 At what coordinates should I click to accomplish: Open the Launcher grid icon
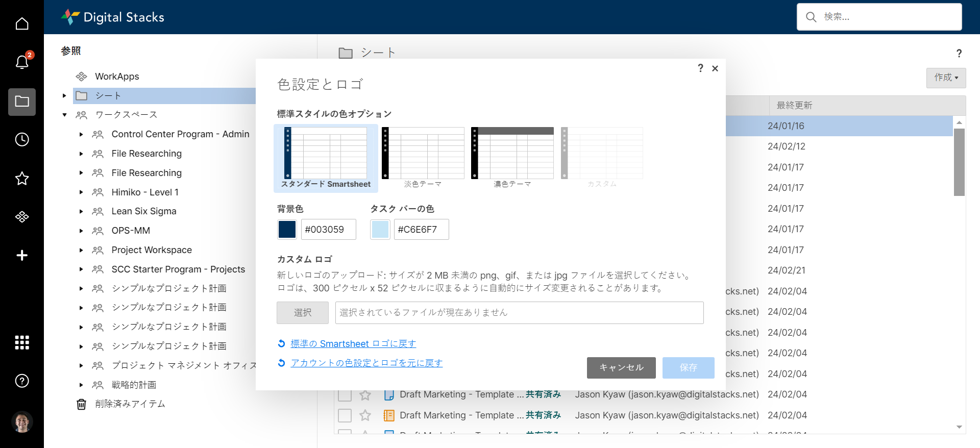22,342
